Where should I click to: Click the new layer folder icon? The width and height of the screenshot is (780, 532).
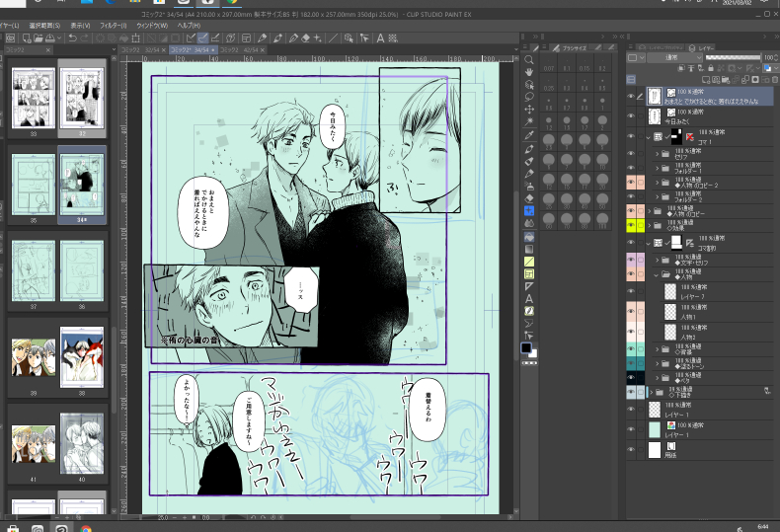coord(726,80)
